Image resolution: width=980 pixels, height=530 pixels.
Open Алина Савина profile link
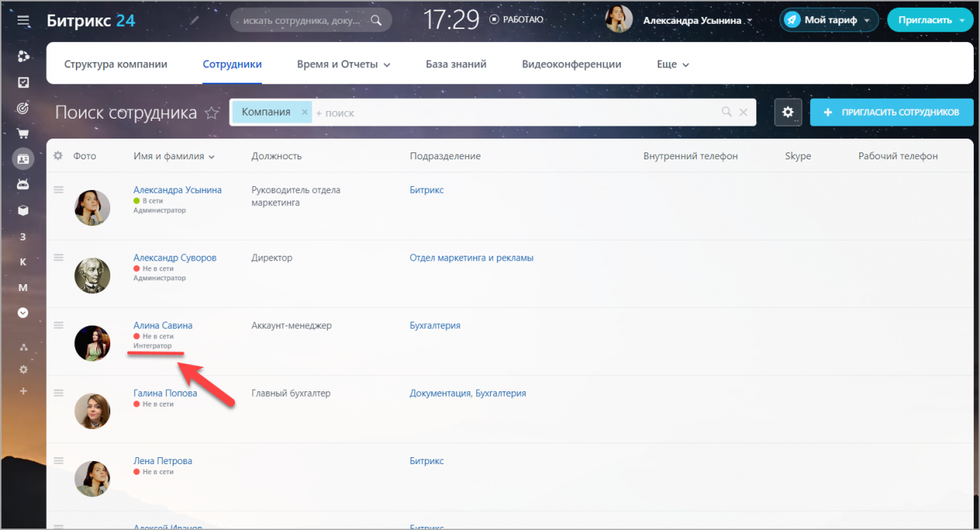(x=163, y=326)
